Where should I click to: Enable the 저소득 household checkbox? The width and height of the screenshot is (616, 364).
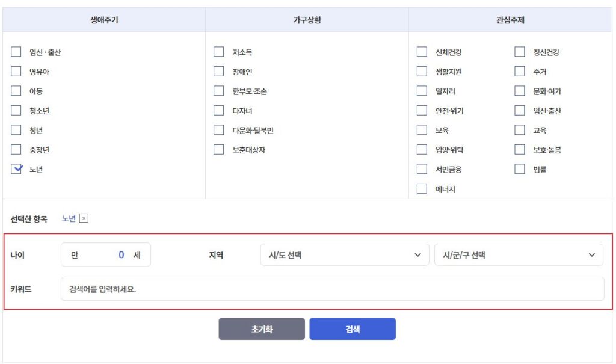[219, 52]
